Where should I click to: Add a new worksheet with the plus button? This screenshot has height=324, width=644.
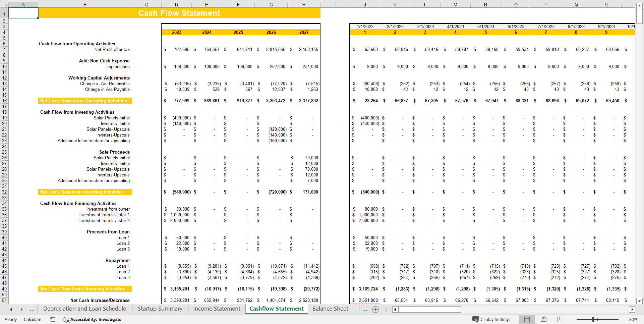(375, 309)
